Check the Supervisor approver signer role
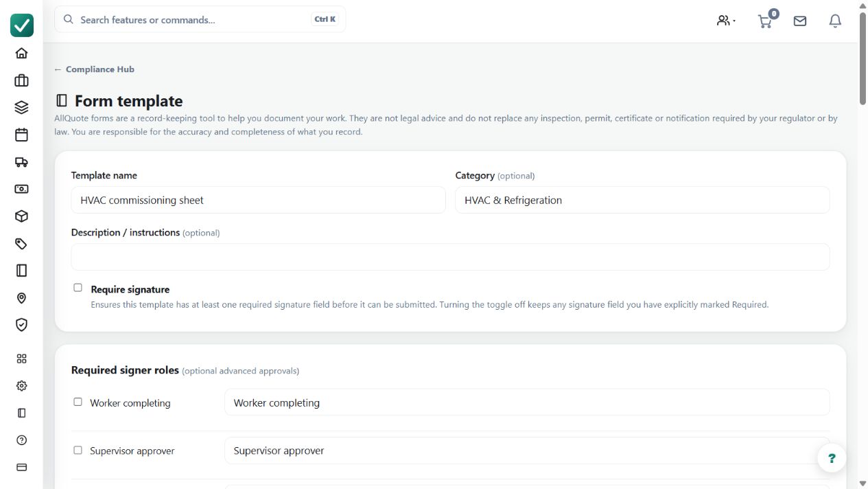 point(78,450)
